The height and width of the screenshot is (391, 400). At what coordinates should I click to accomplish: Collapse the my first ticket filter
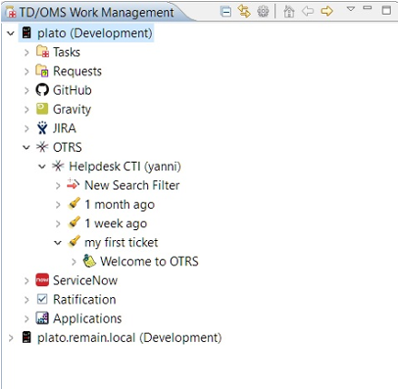(58, 242)
